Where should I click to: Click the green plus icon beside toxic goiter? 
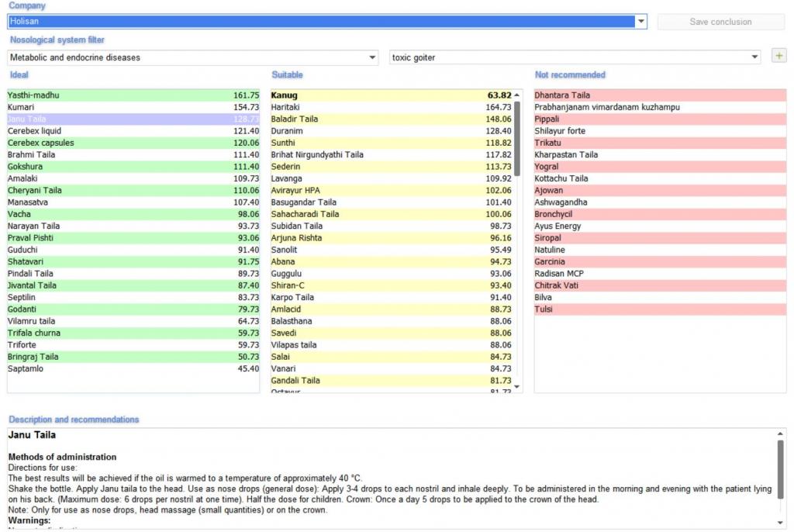[x=778, y=56]
